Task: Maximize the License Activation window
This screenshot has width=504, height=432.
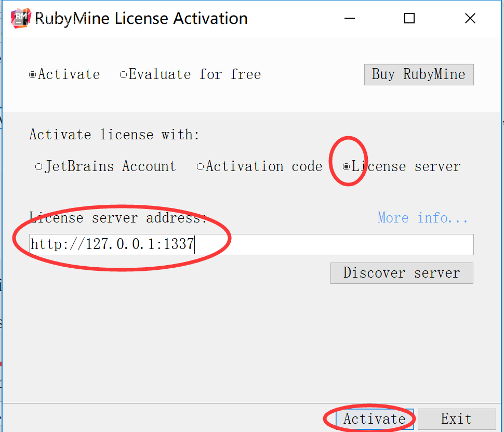Action: tap(409, 18)
